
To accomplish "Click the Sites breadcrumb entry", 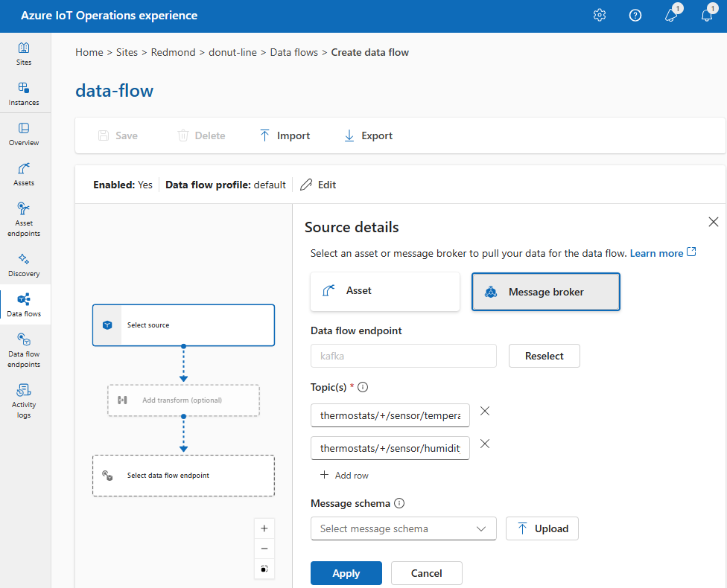I will [x=127, y=52].
